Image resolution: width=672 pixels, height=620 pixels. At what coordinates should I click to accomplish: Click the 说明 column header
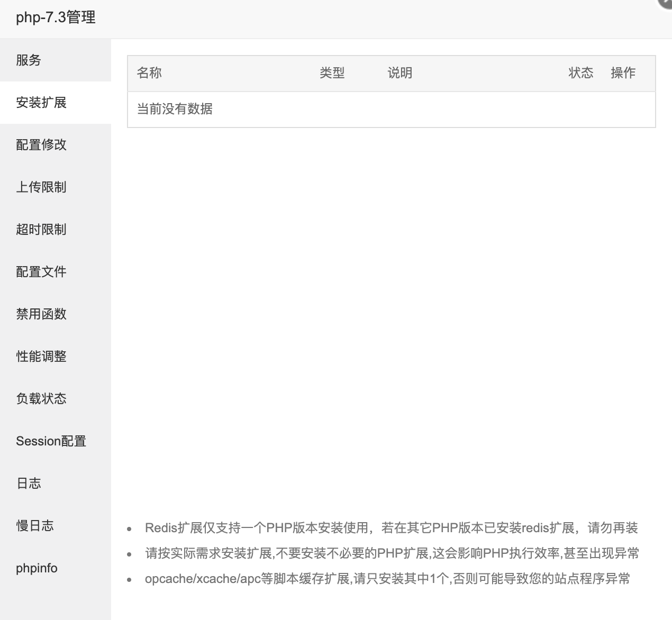coord(400,73)
